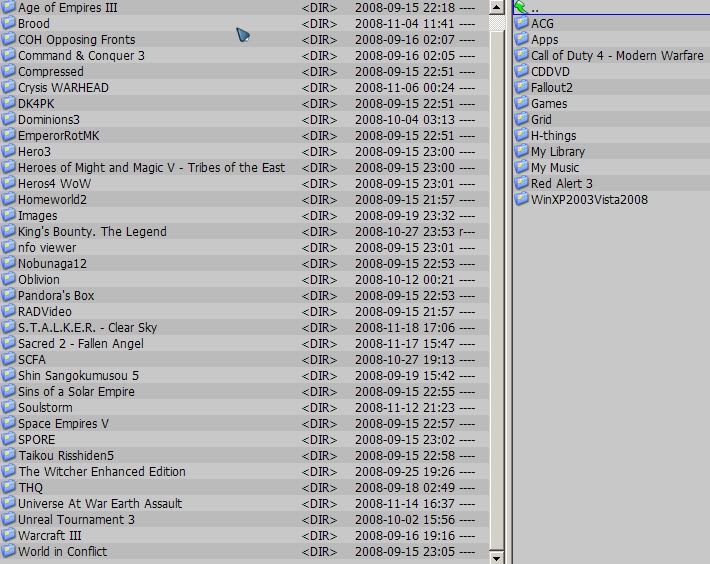
Task: Select Universe At War Earth Assault entry
Action: click(x=100, y=503)
